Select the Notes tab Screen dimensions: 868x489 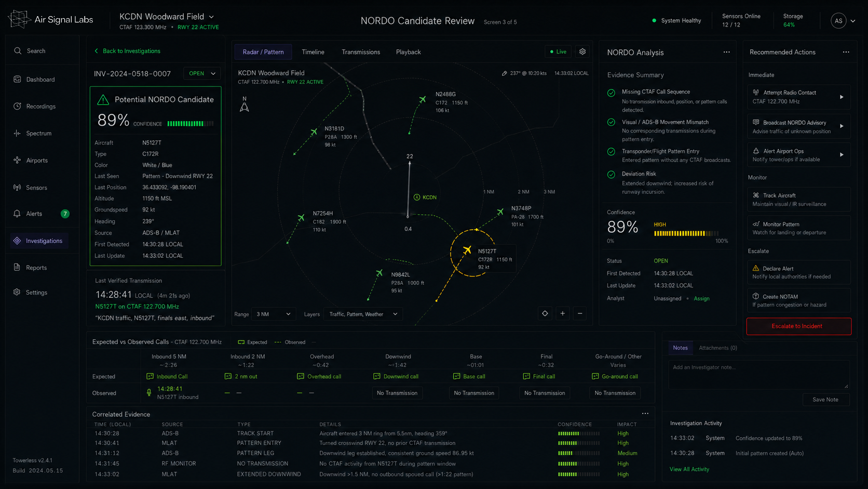click(680, 348)
